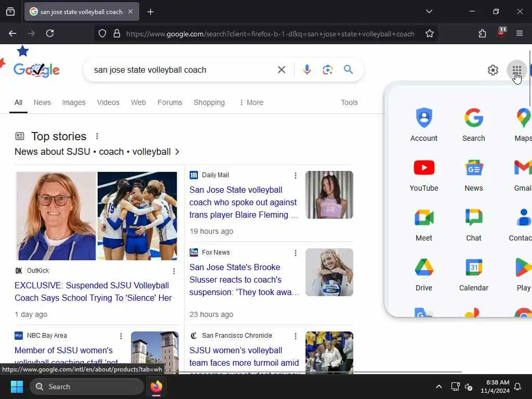Viewport: 532px width, 399px height.
Task: Switch to the Web results tab
Action: tap(138, 102)
